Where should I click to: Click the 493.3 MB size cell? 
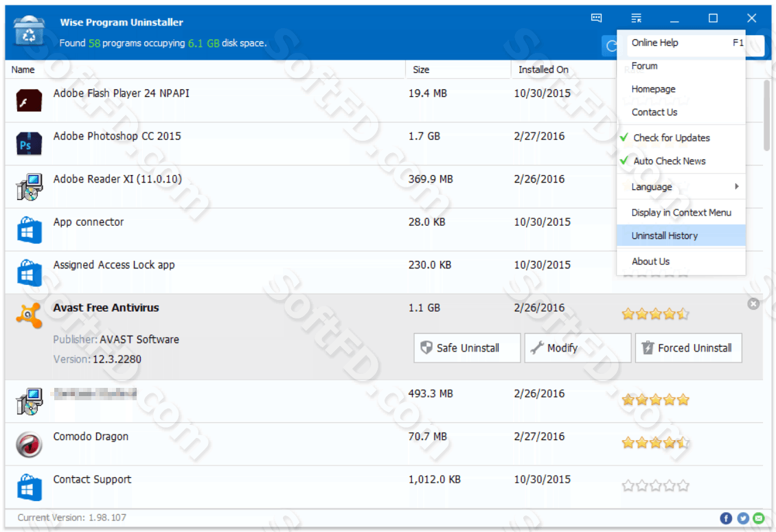pos(431,393)
